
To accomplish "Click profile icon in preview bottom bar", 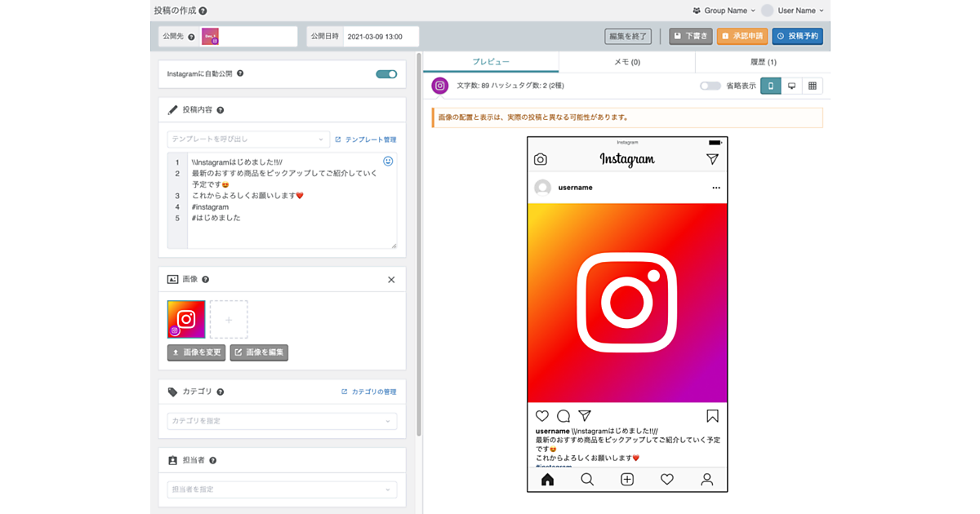I will tap(707, 480).
